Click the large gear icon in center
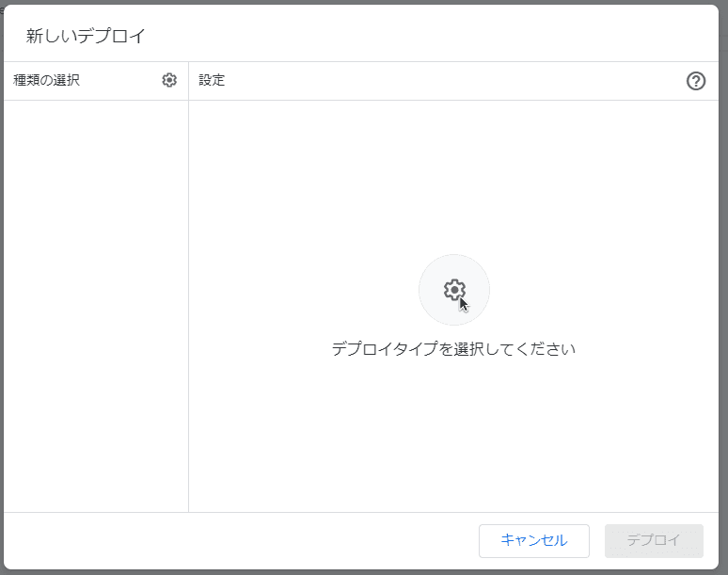Image resolution: width=728 pixels, height=575 pixels. click(453, 289)
